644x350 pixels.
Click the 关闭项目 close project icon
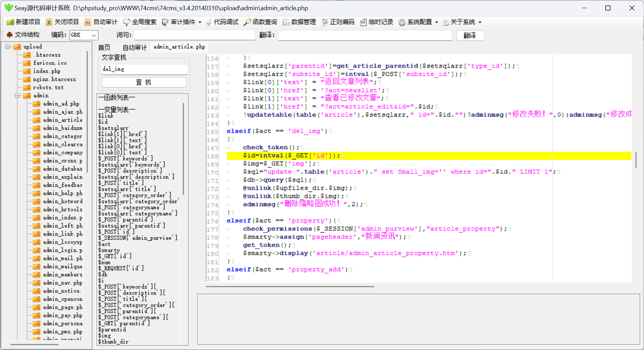pos(49,22)
